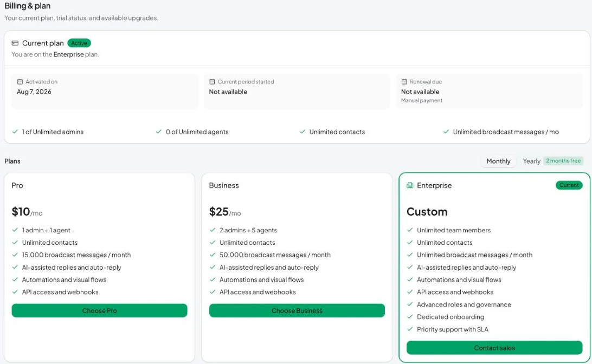This screenshot has width=592, height=364.
Task: Contact sales for Enterprise
Action: point(494,348)
